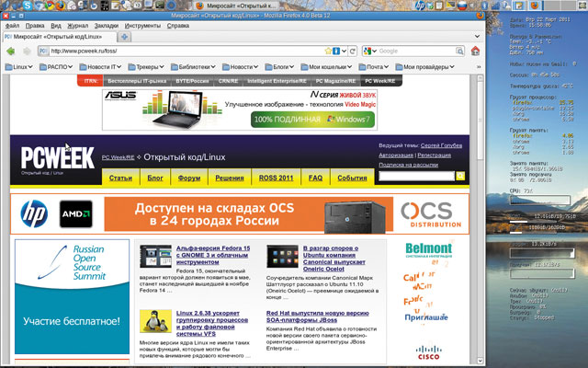
Task: Launch Firefox from the panel launcher
Action: (60, 6)
